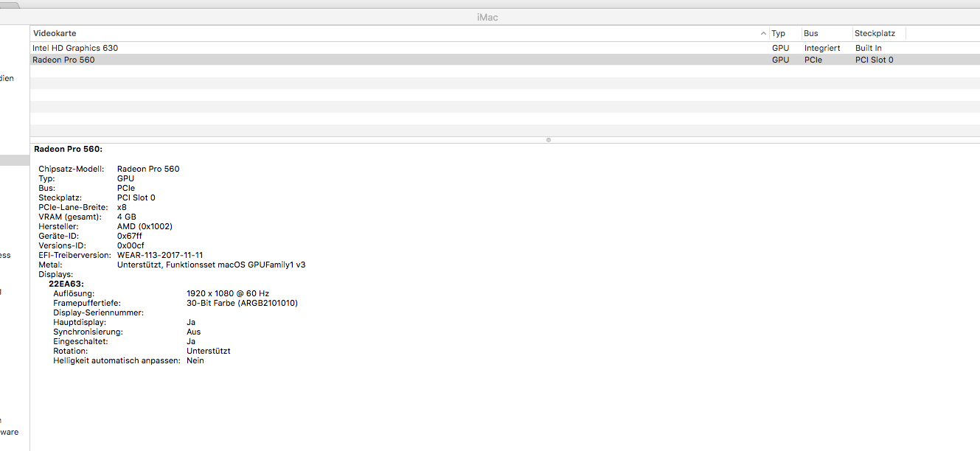Click the PCIe cell in Radeon row
980x451 pixels.
click(814, 60)
